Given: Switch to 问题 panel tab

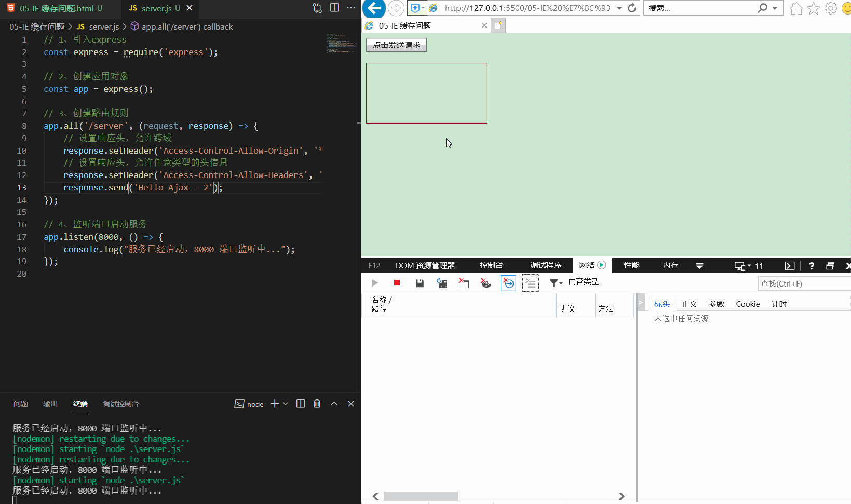Looking at the screenshot, I should click(x=21, y=404).
